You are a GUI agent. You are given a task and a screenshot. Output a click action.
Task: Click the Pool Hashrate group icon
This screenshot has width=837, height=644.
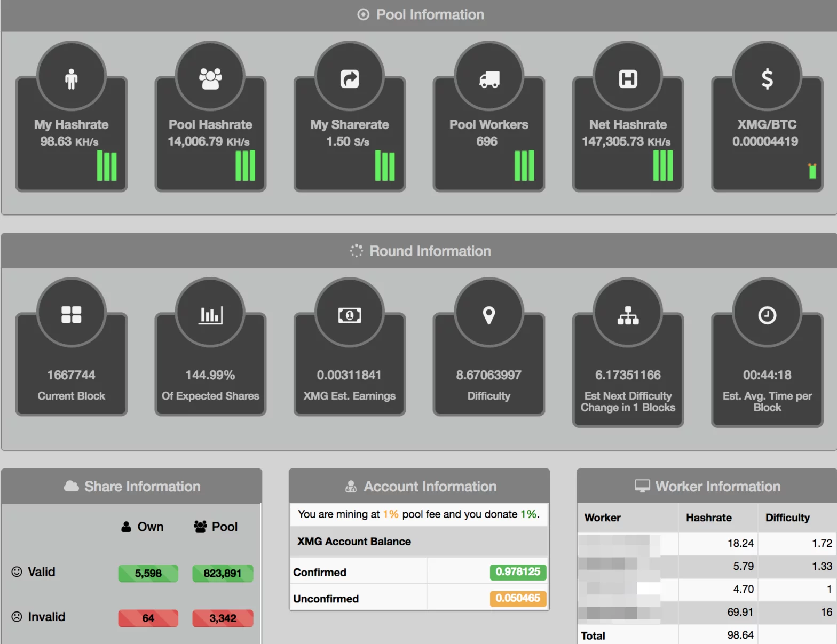coord(210,79)
